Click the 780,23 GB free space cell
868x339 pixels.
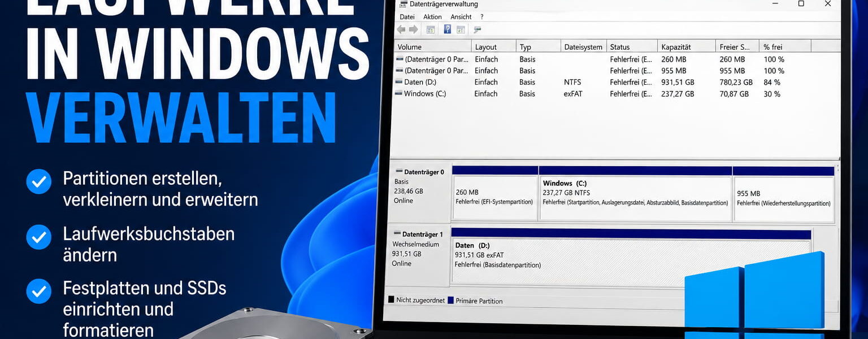[x=736, y=82]
